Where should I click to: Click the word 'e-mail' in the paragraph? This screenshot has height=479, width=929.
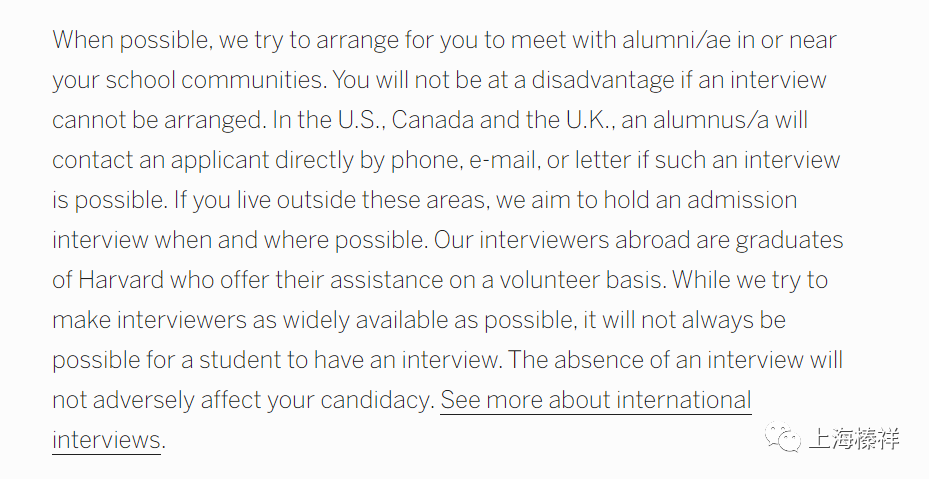[504, 160]
